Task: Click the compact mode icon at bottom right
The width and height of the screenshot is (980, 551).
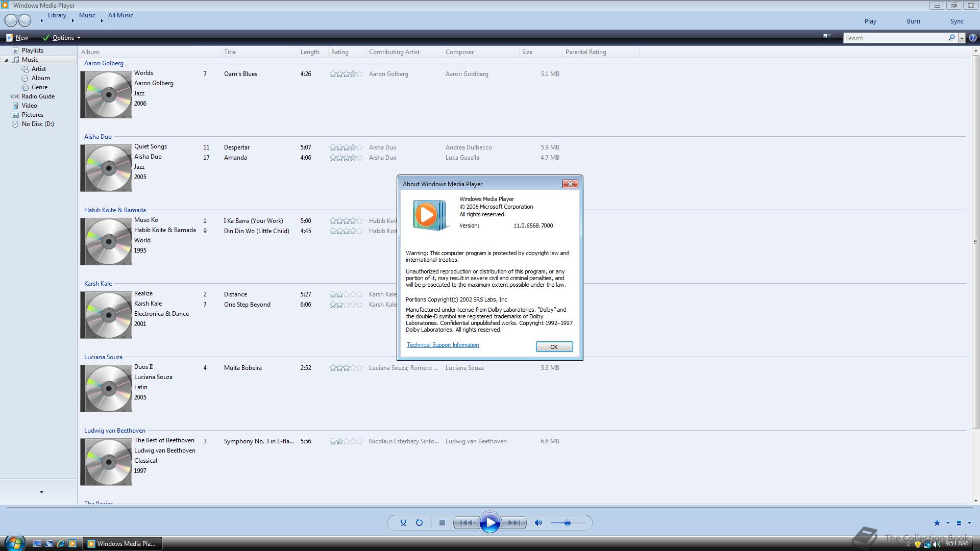Action: click(x=959, y=523)
